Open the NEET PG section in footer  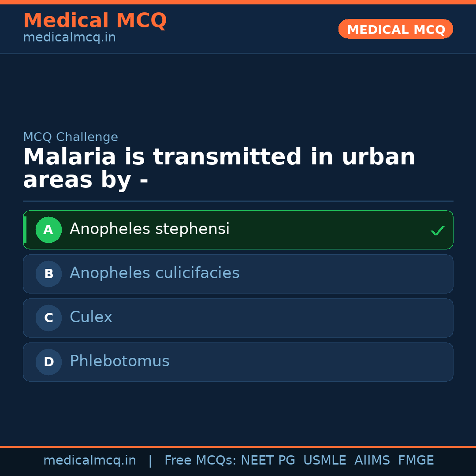click(x=268, y=460)
